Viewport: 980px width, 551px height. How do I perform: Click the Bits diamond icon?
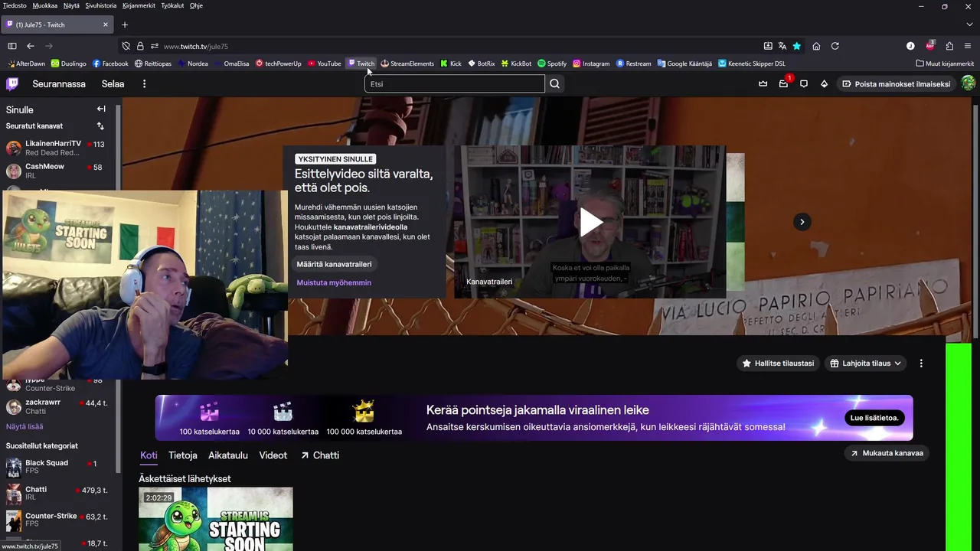click(824, 83)
